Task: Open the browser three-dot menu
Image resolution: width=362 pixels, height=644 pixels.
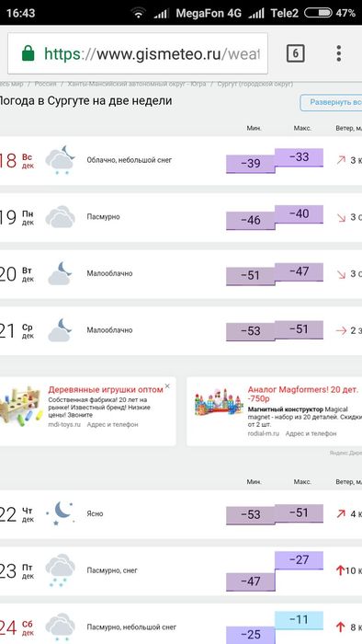Action: 339,53
